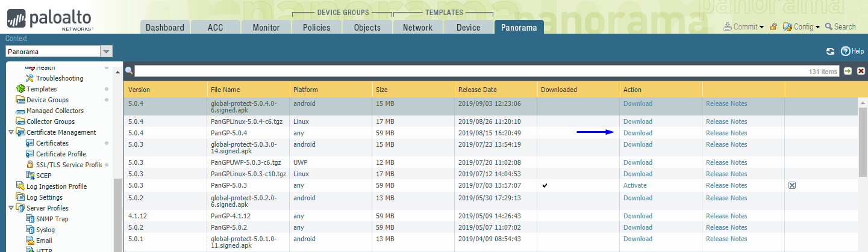Click the software filter input field
This screenshot has height=252, width=868.
(470, 71)
